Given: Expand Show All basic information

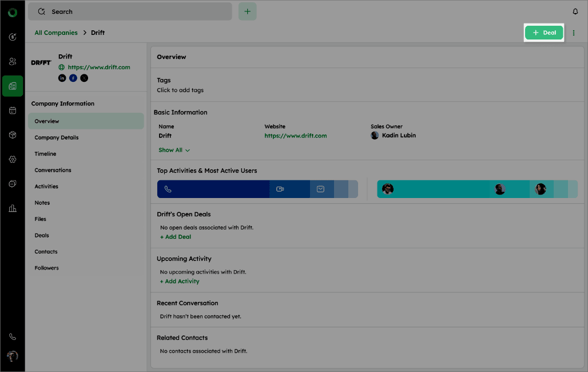Looking at the screenshot, I should tap(174, 150).
